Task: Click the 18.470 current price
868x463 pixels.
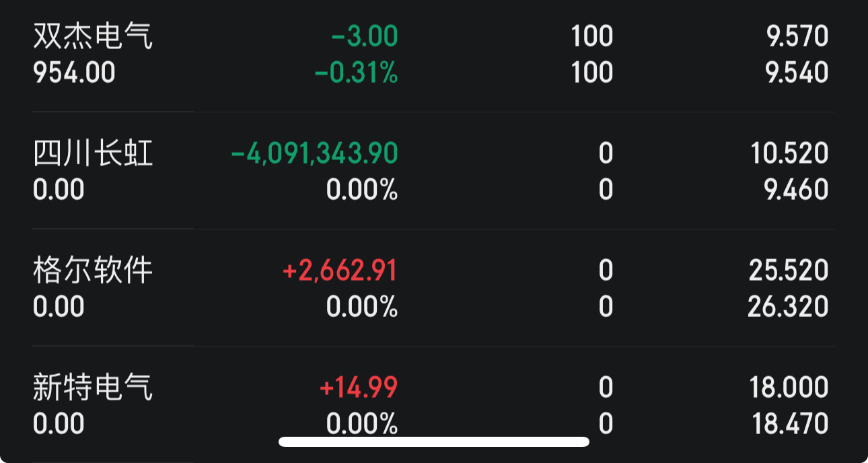Action: click(x=789, y=424)
